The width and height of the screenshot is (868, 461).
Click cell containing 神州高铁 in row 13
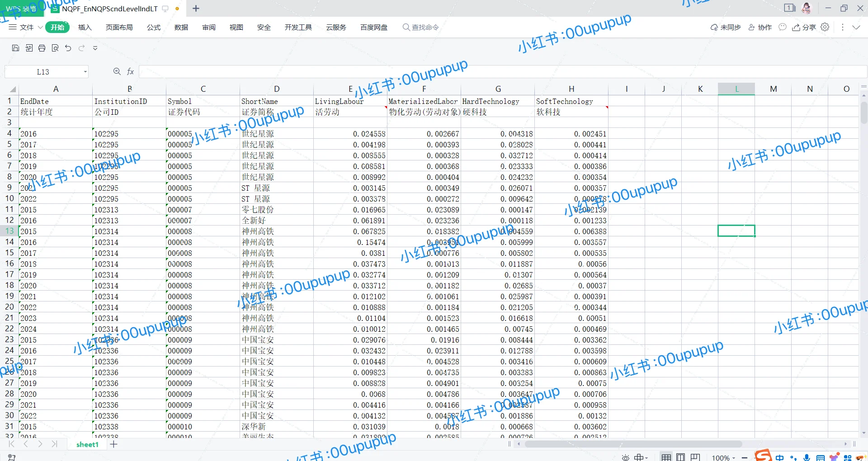click(x=277, y=231)
